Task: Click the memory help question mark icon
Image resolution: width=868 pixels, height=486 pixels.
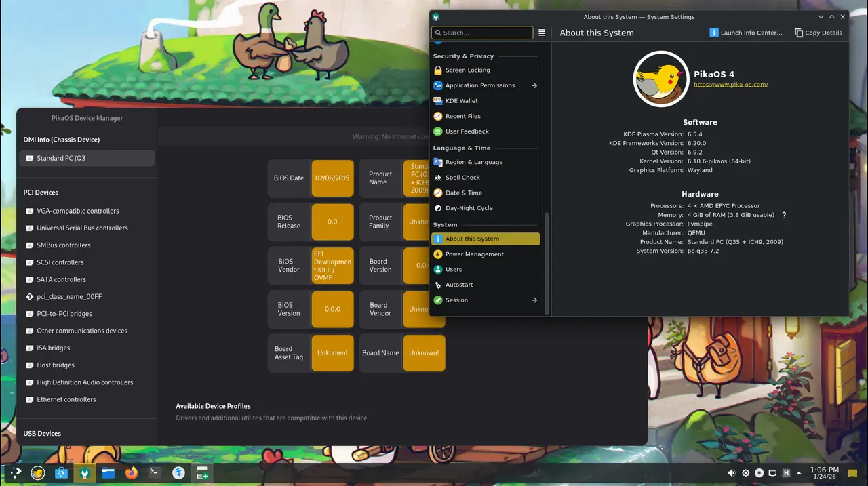Action: [x=784, y=215]
